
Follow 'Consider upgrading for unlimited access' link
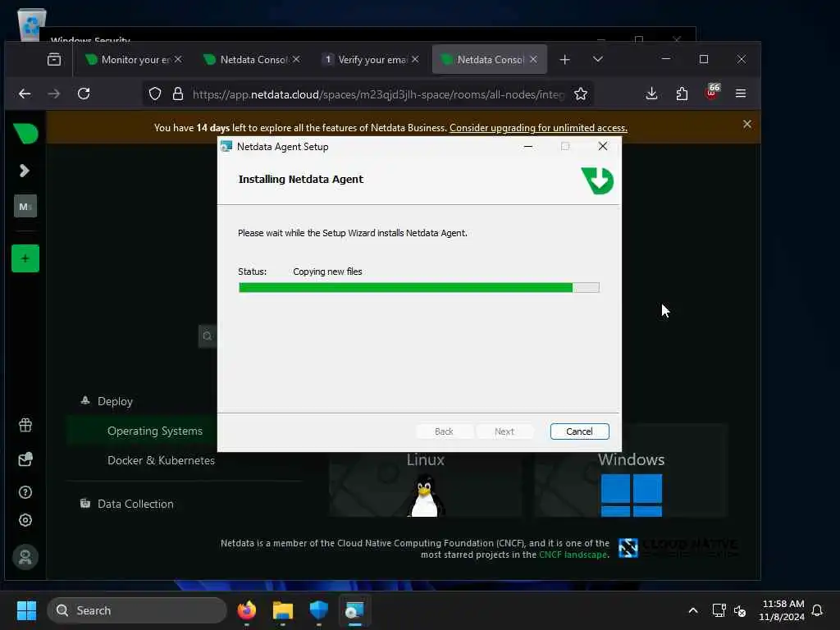pos(538,128)
